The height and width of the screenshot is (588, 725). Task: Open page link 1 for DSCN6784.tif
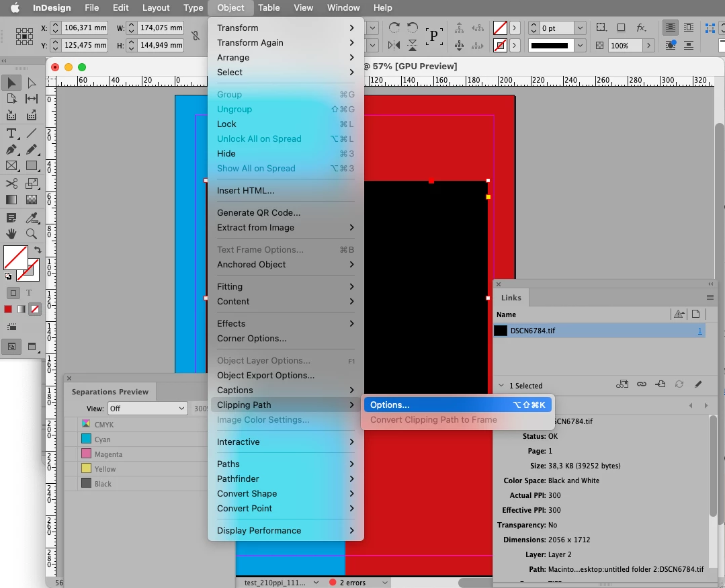click(x=699, y=331)
